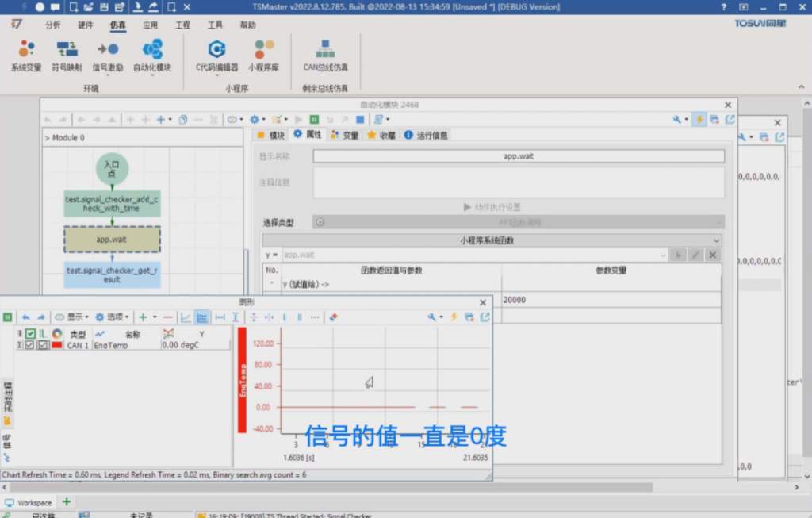Open the 选择类型 API函数调用 dropdown

tap(519, 222)
